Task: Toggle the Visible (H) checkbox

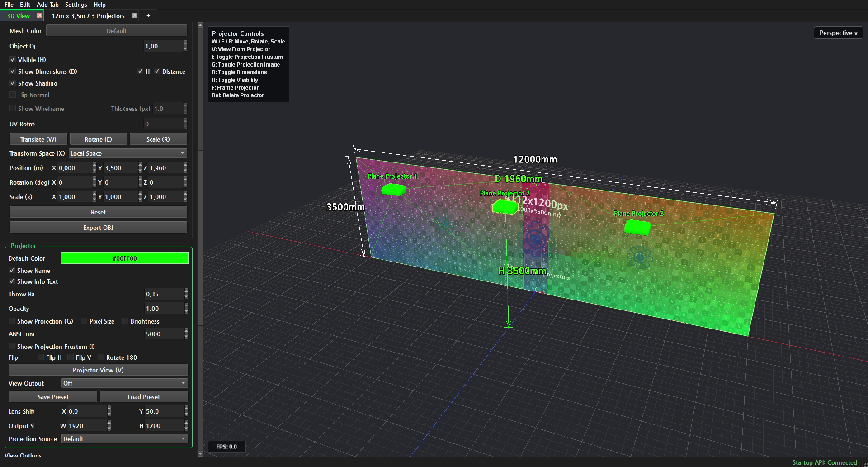Action: (x=13, y=60)
